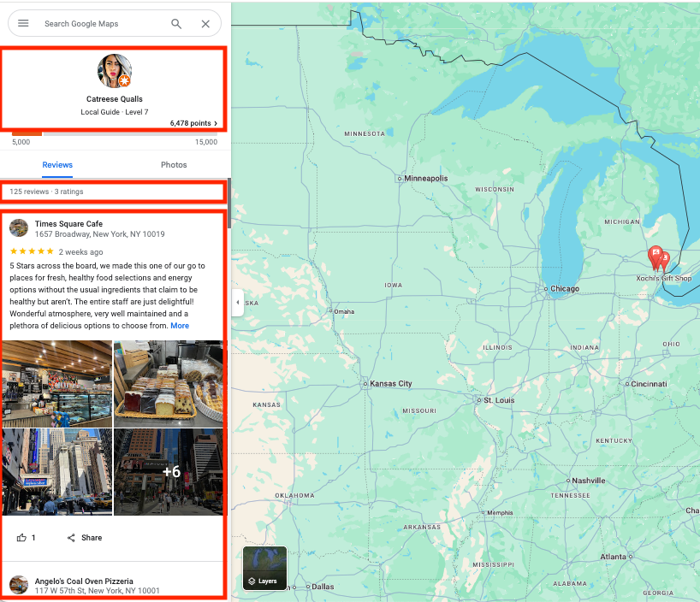Open the +6 more photos tile
Screen dimensions: 700x602
[x=169, y=472]
